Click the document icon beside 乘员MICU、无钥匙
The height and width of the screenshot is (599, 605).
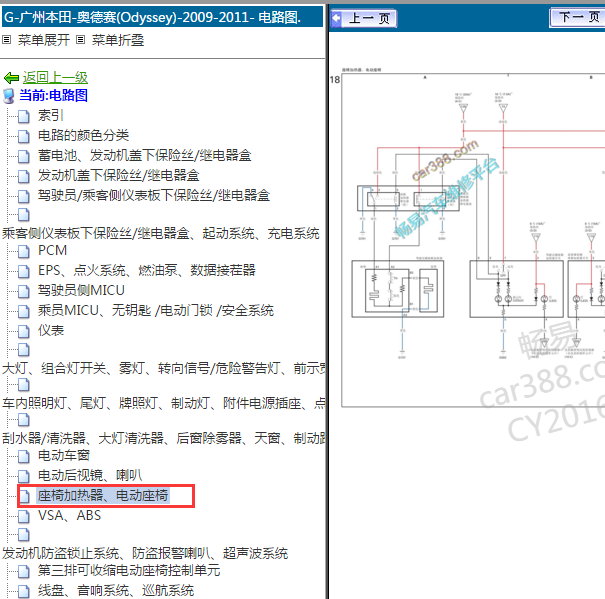(24, 311)
